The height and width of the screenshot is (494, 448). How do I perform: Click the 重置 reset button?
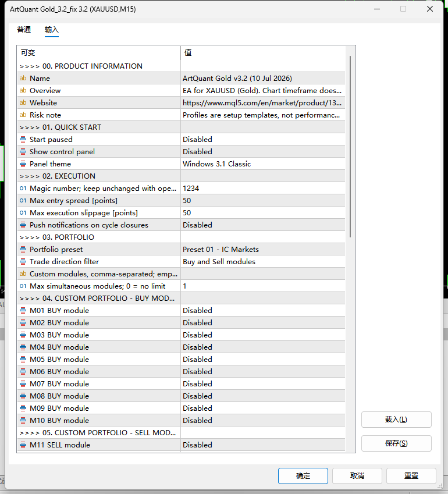(411, 476)
